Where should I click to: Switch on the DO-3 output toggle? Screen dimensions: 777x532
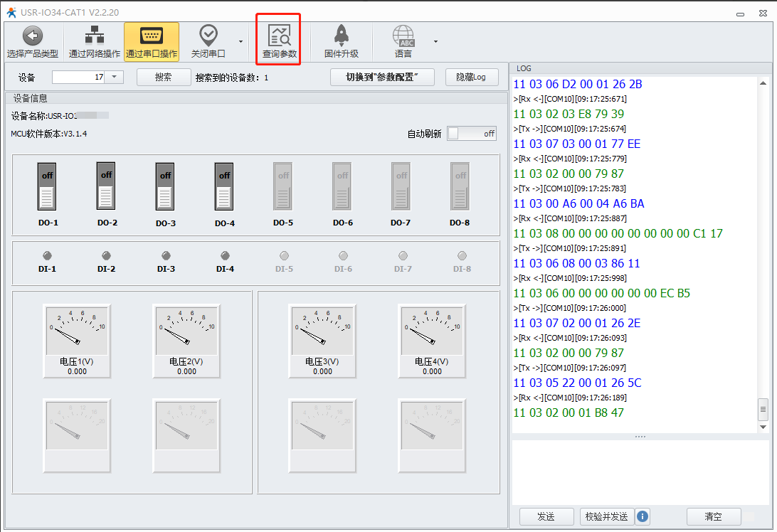coord(165,186)
